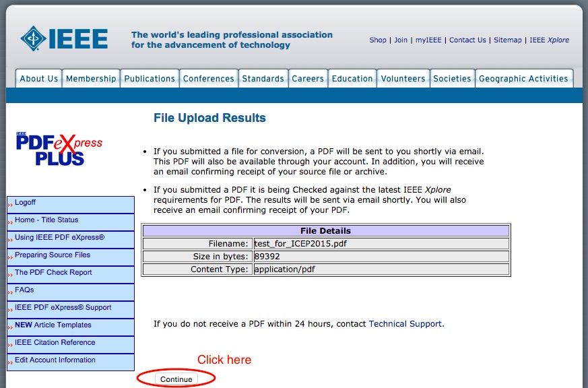Open the Geographic Activities tab

[523, 79]
